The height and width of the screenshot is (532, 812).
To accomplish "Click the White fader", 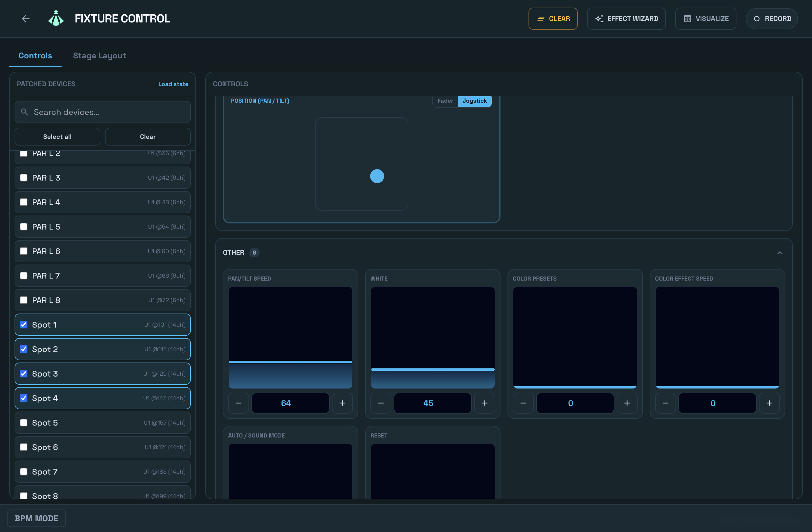I will [x=433, y=337].
